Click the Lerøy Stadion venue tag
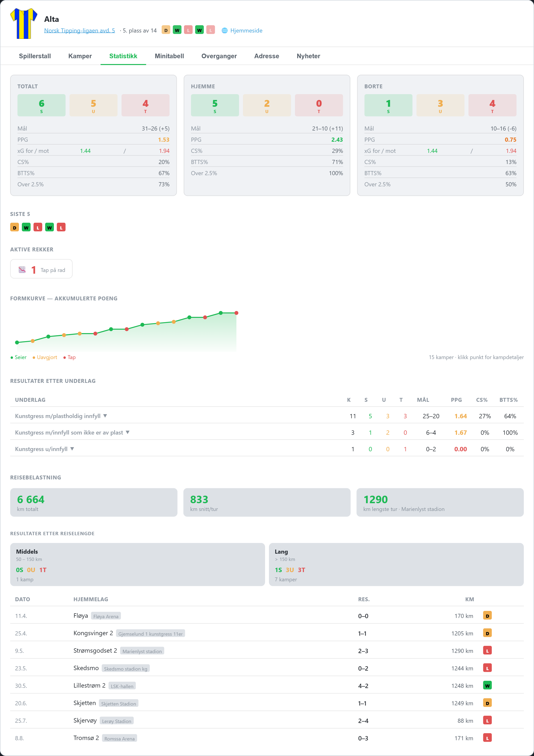 [116, 721]
